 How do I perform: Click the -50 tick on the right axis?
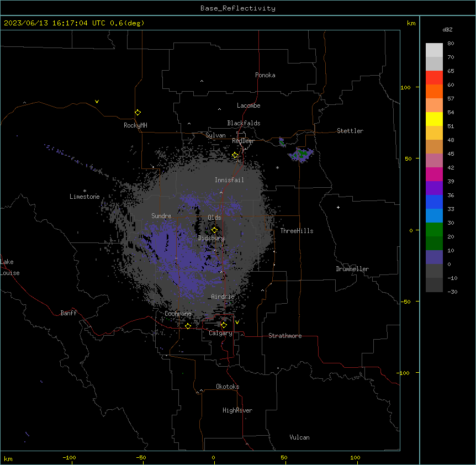point(405,302)
